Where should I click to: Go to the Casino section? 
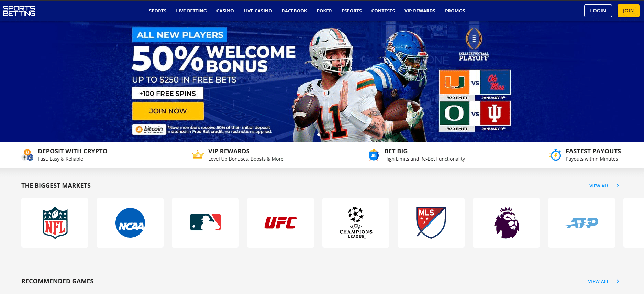tap(225, 11)
